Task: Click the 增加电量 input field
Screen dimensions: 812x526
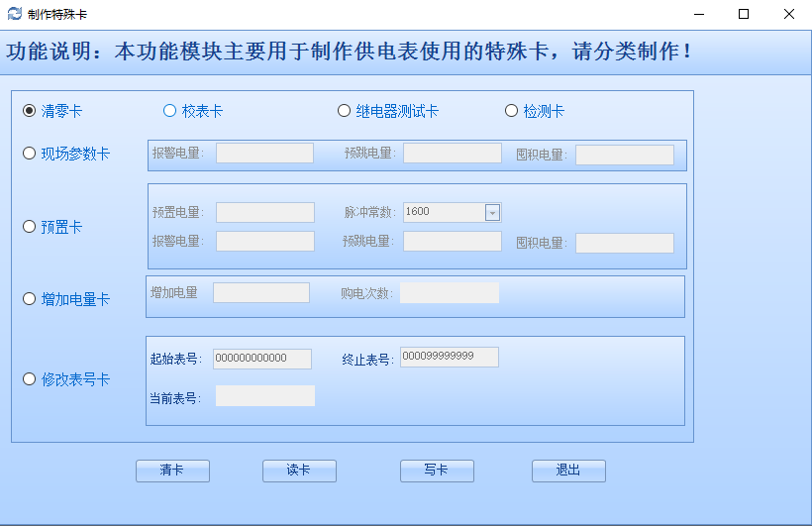Action: 261,292
